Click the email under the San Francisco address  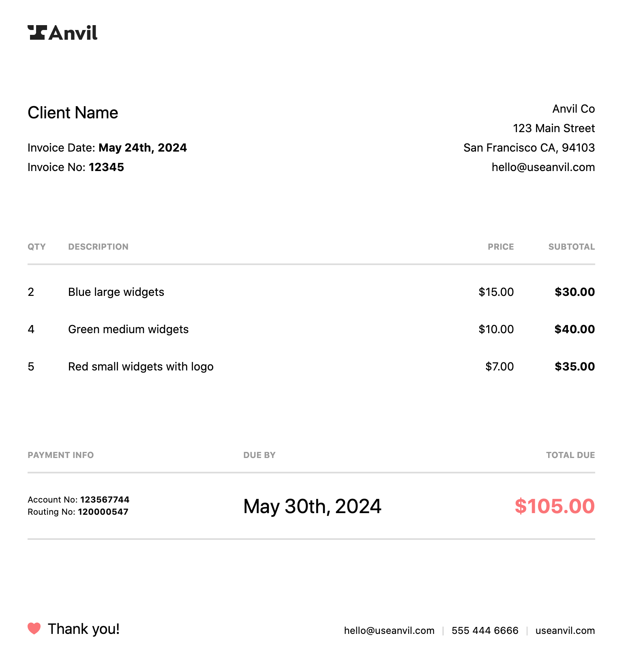pos(543,167)
